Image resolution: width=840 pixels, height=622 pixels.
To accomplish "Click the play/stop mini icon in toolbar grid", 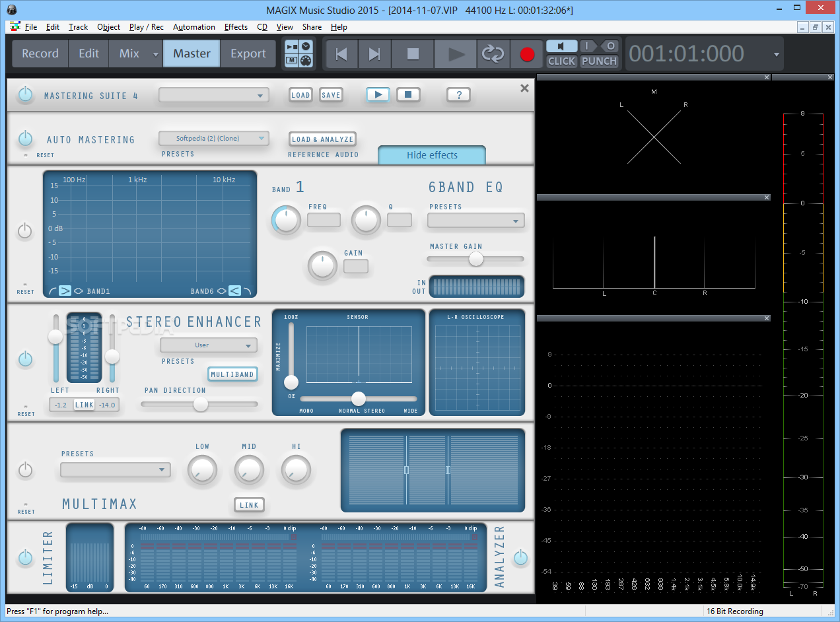I will (x=292, y=46).
